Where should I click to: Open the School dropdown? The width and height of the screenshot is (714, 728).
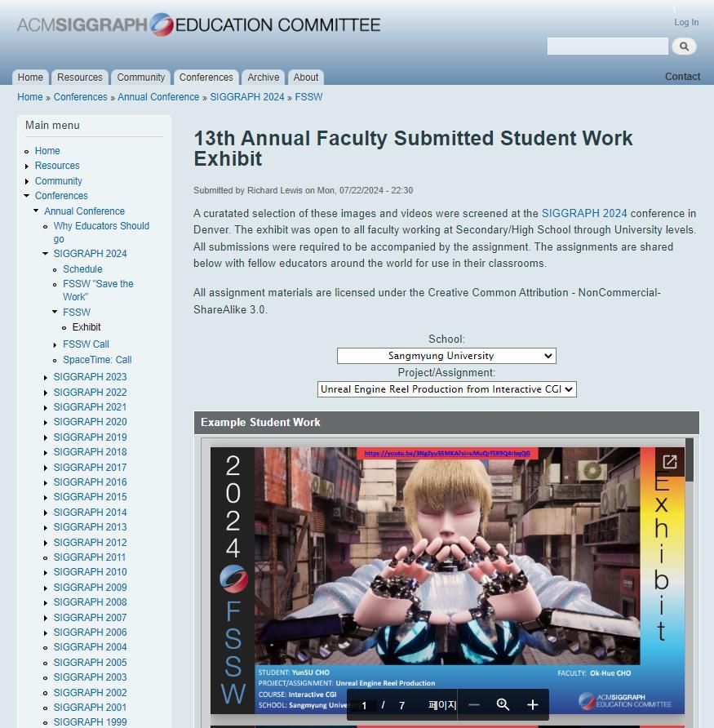click(x=446, y=356)
